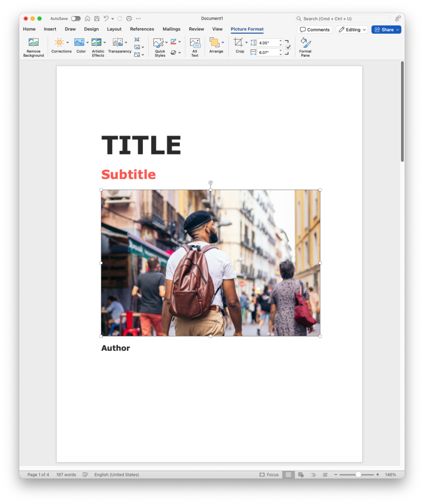Open the Comments panel

[x=315, y=29]
